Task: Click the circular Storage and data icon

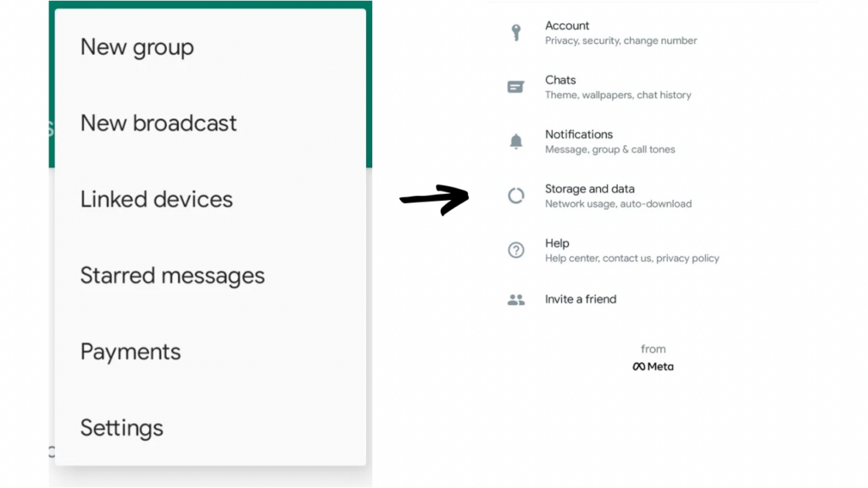Action: click(515, 196)
